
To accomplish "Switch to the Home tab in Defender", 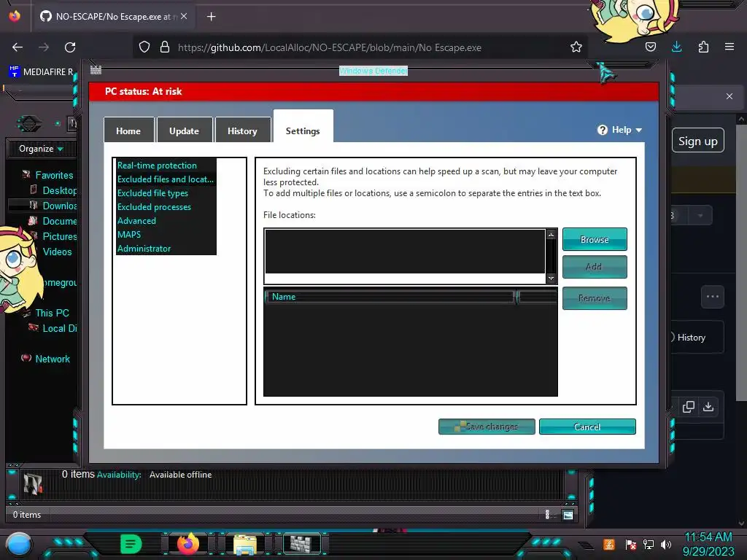I will point(128,130).
